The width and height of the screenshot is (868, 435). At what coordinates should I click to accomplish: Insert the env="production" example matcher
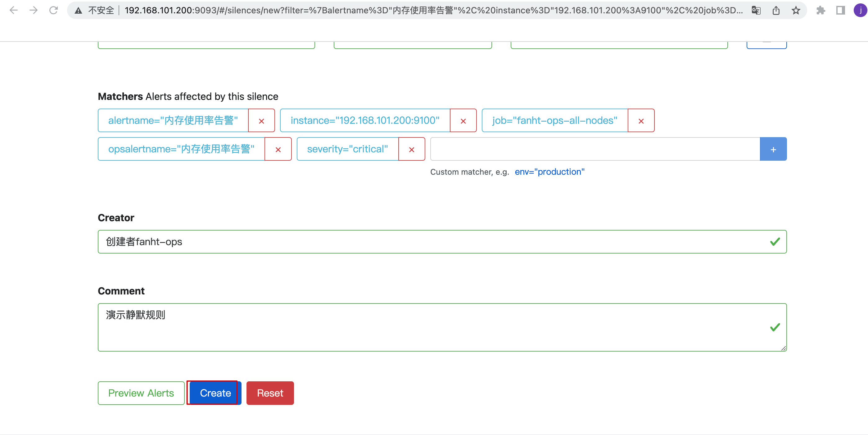click(549, 172)
